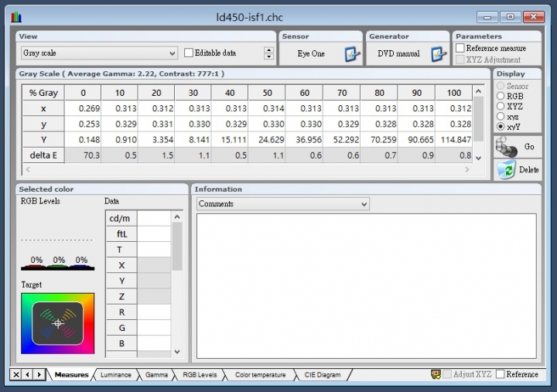This screenshot has width=557, height=392.
Task: Select the delta E row header
Action: pos(43,155)
